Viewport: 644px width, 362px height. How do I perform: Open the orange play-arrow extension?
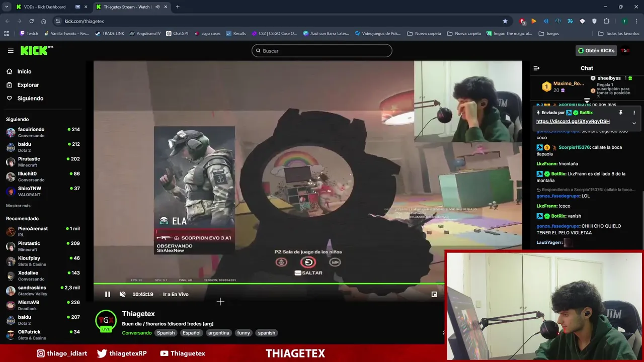pos(534,21)
